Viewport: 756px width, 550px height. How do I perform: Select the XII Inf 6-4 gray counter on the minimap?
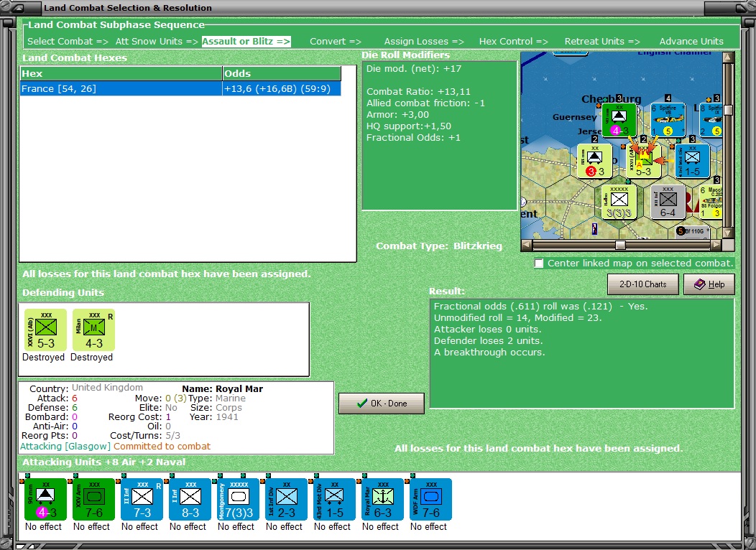point(668,202)
